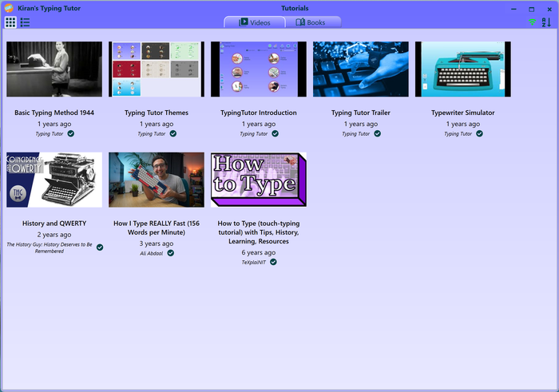559x392 pixels.
Task: Open the Videos tab
Action: (x=254, y=22)
